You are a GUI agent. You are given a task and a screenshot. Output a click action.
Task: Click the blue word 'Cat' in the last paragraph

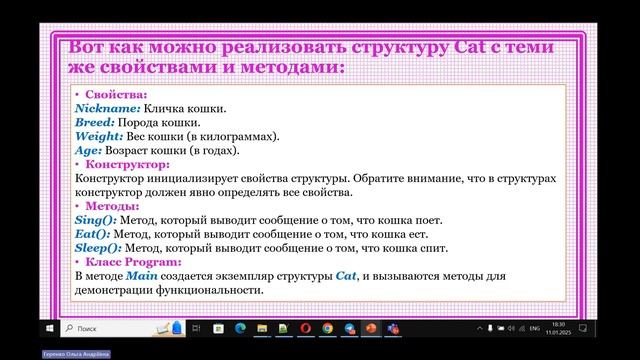tap(346, 276)
